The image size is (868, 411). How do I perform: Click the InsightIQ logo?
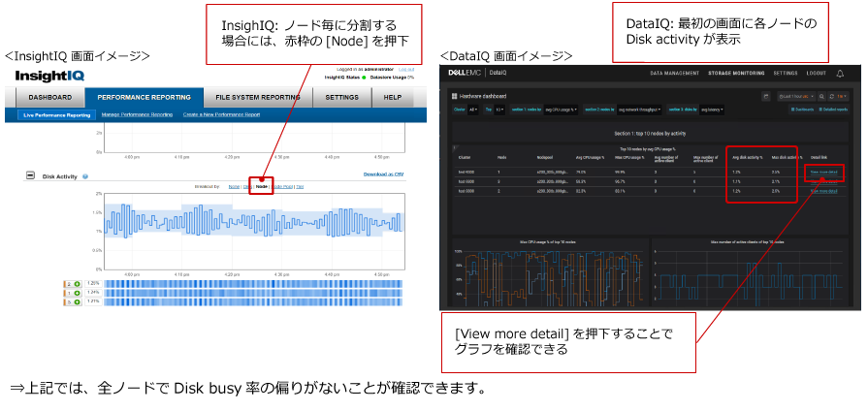click(49, 76)
